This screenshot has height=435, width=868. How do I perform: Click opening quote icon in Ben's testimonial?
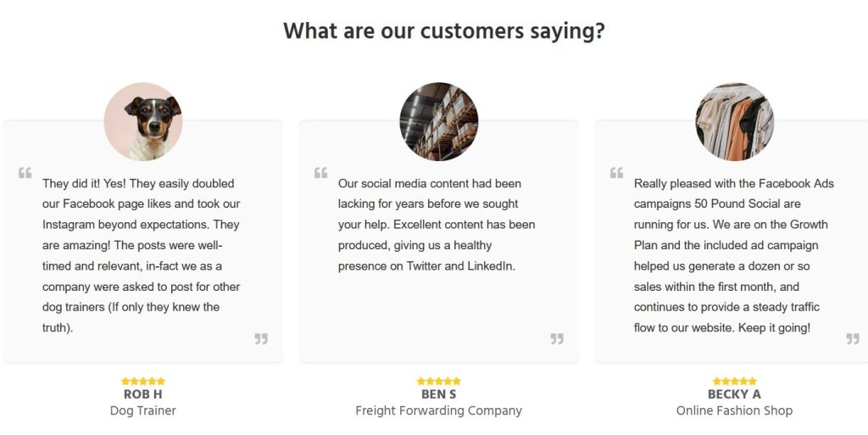(320, 173)
